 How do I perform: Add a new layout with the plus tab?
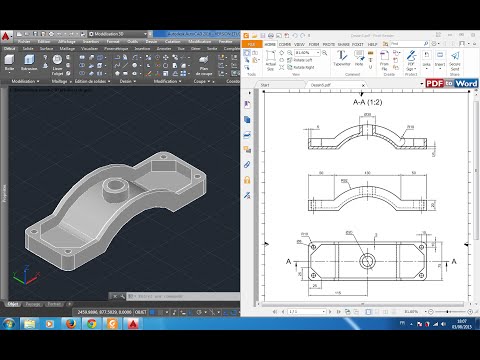(x=69, y=304)
